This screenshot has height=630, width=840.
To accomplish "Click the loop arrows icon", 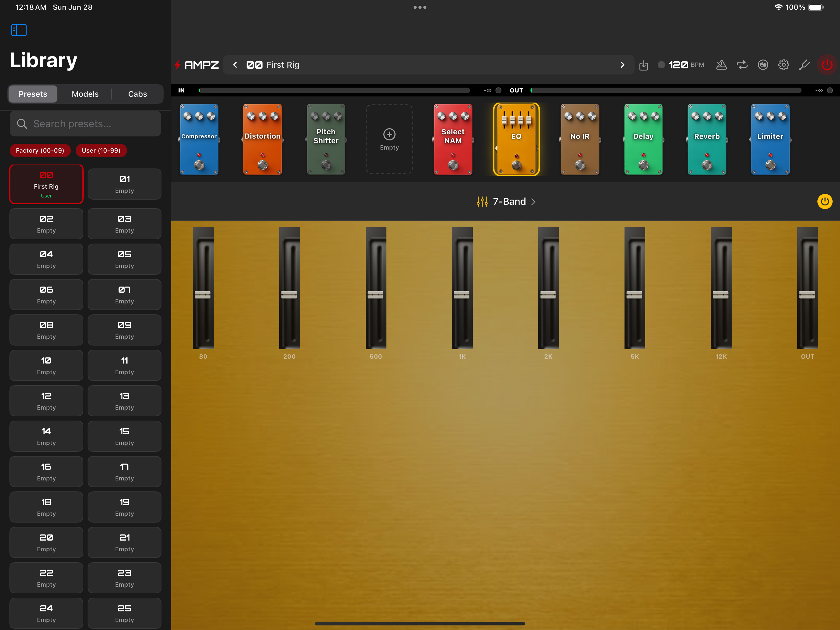I will (742, 65).
